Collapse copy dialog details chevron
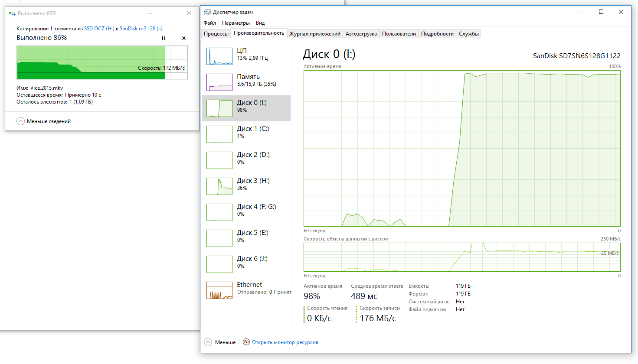The width and height of the screenshot is (638, 364). point(20,121)
